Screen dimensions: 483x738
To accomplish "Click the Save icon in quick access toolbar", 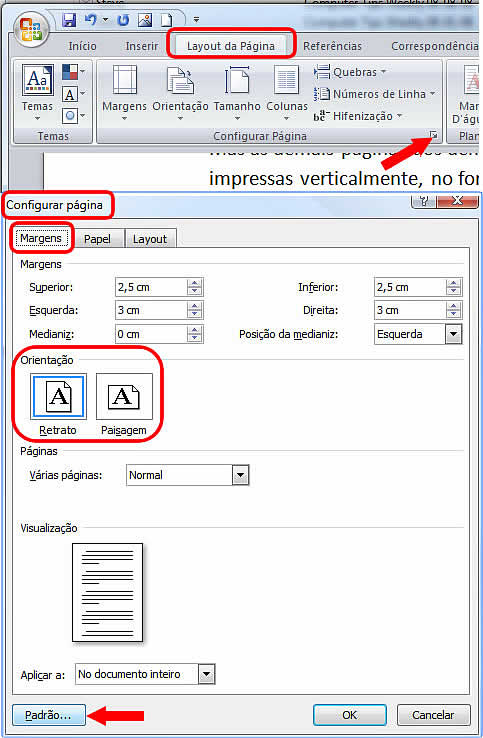I will click(x=69, y=20).
